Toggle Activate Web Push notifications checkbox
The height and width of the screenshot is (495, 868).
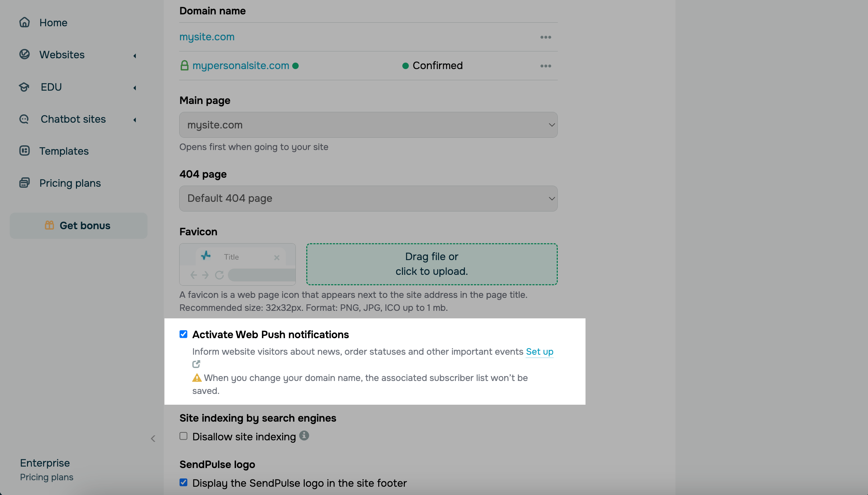184,334
